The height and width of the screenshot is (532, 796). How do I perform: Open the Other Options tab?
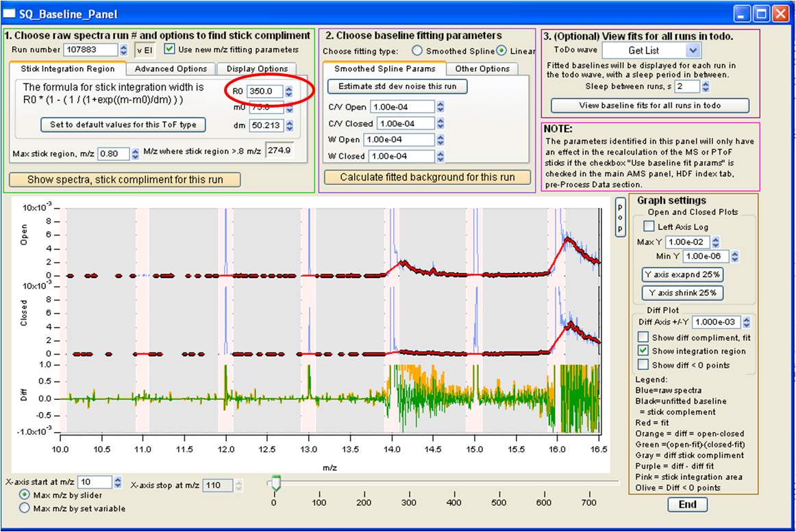[x=482, y=68]
